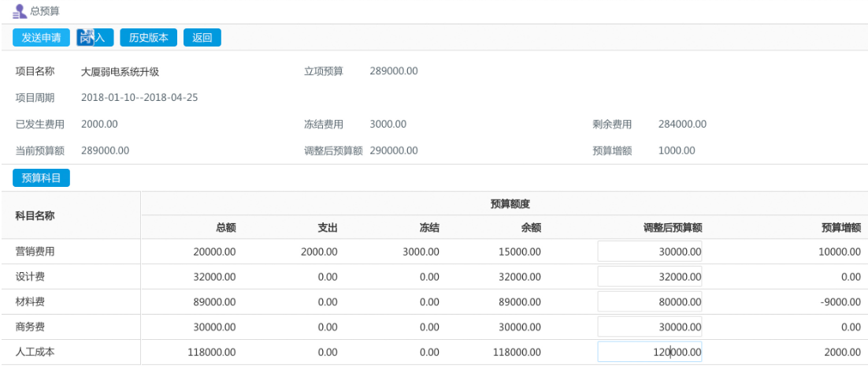
Task: Select 营销费用 总额 cell 20000.00
Action: pyautogui.click(x=215, y=252)
